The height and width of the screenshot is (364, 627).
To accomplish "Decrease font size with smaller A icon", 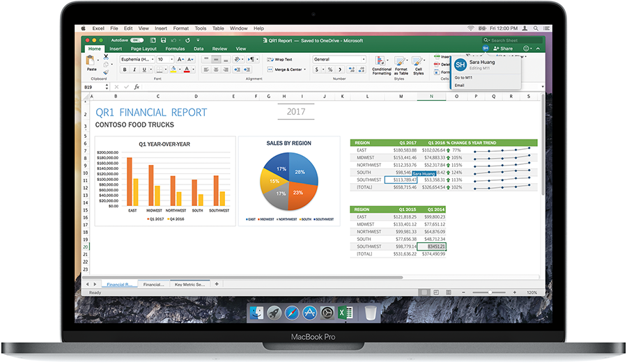I will 190,59.
